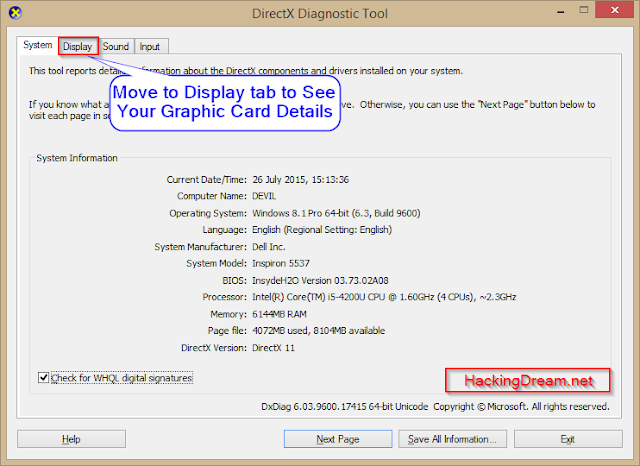Open the Input tab
This screenshot has height=466, width=640.
point(150,47)
